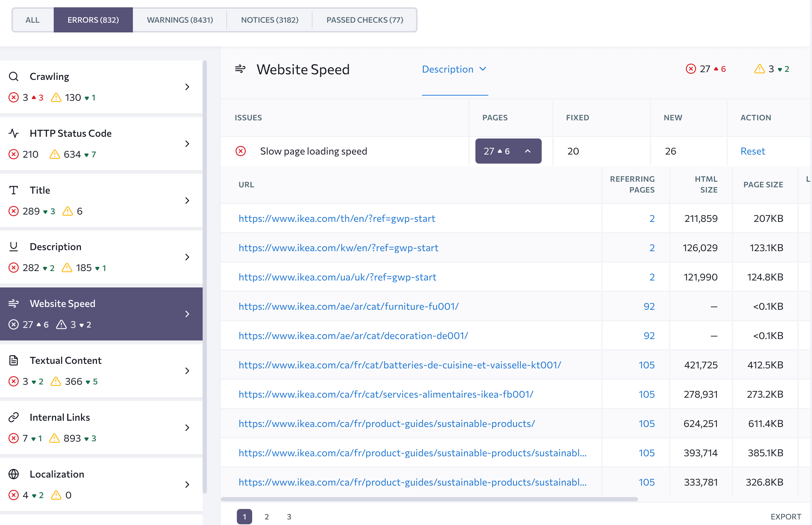
Task: Click the EXPORT button
Action: pos(786,517)
